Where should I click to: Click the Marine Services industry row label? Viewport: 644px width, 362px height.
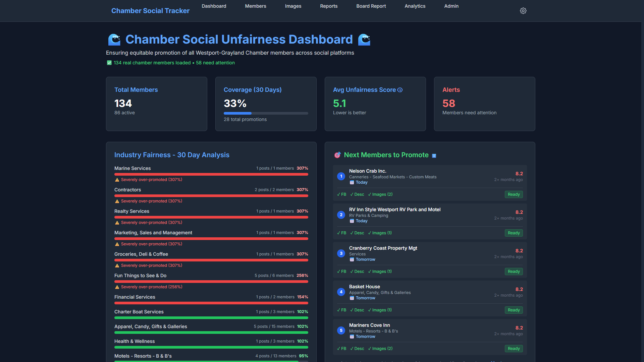tap(132, 168)
